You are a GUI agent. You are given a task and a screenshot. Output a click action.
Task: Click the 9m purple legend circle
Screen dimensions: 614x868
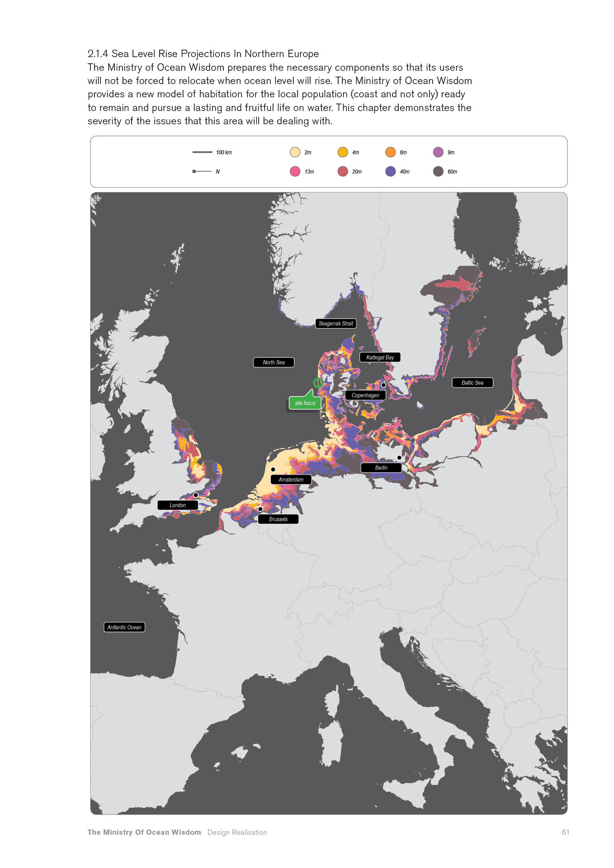click(x=438, y=152)
